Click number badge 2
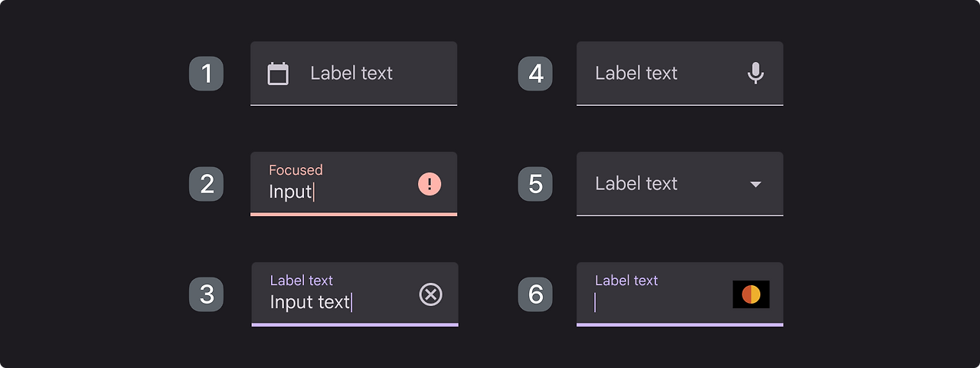Screen dimensions: 980x368 (207, 184)
